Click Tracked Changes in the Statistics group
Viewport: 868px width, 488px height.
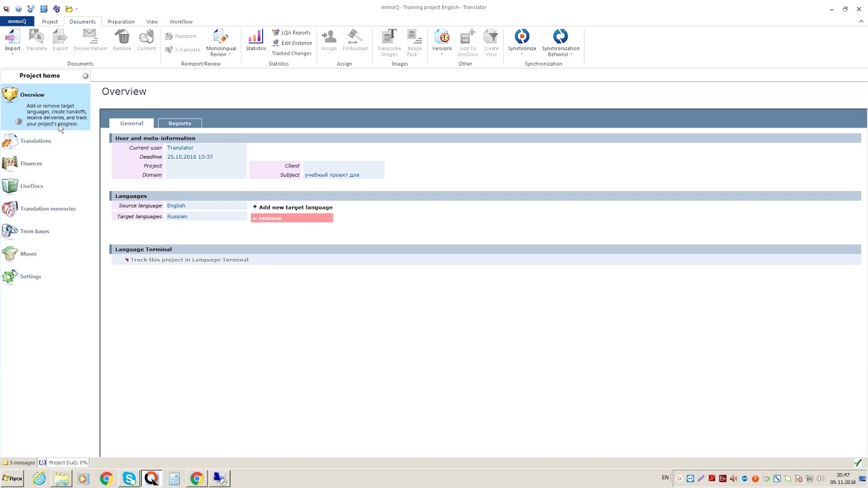(x=292, y=54)
